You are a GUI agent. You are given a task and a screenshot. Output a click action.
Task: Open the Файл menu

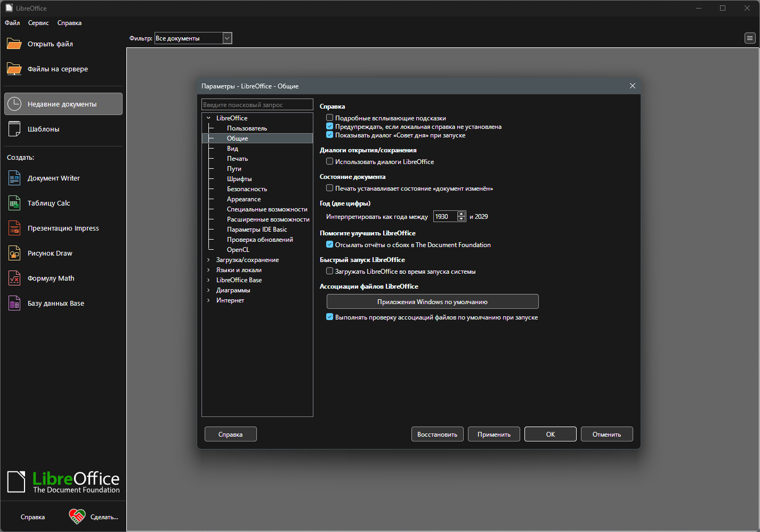tap(12, 23)
